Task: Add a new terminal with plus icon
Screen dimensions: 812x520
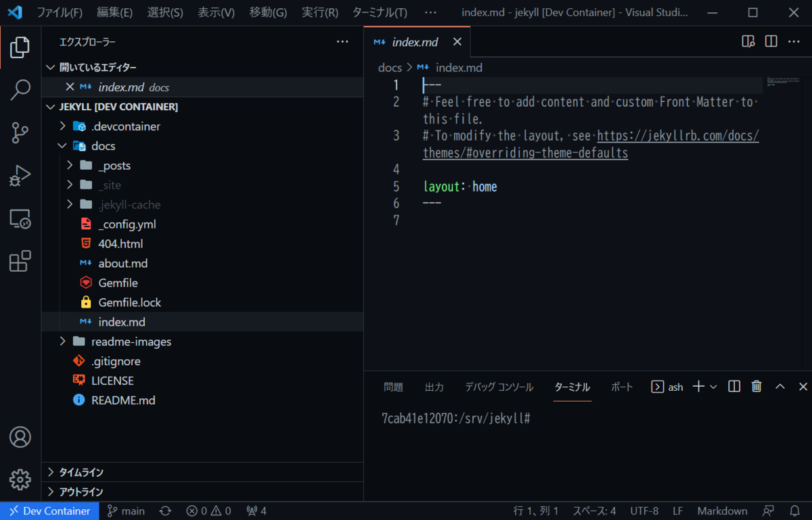Action: point(698,387)
